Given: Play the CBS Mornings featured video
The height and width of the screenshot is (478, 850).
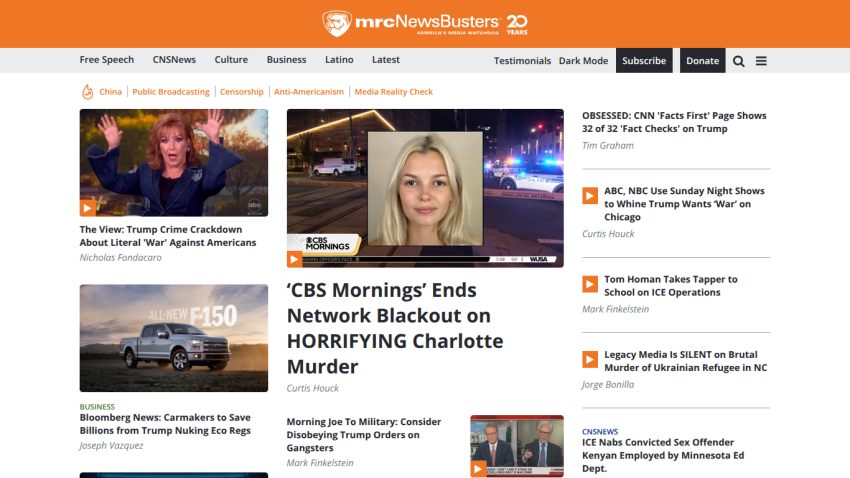Looking at the screenshot, I should click(294, 260).
